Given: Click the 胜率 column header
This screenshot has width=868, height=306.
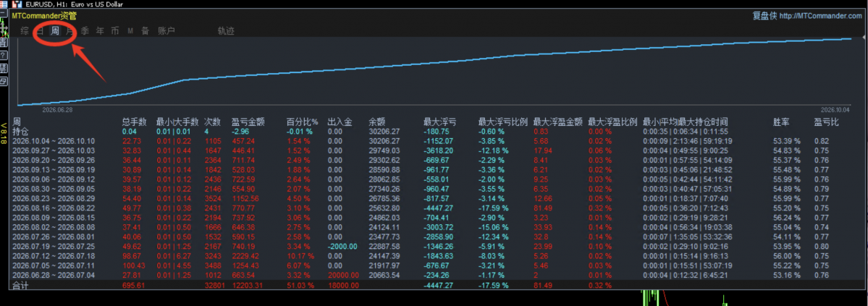Looking at the screenshot, I should (781, 122).
